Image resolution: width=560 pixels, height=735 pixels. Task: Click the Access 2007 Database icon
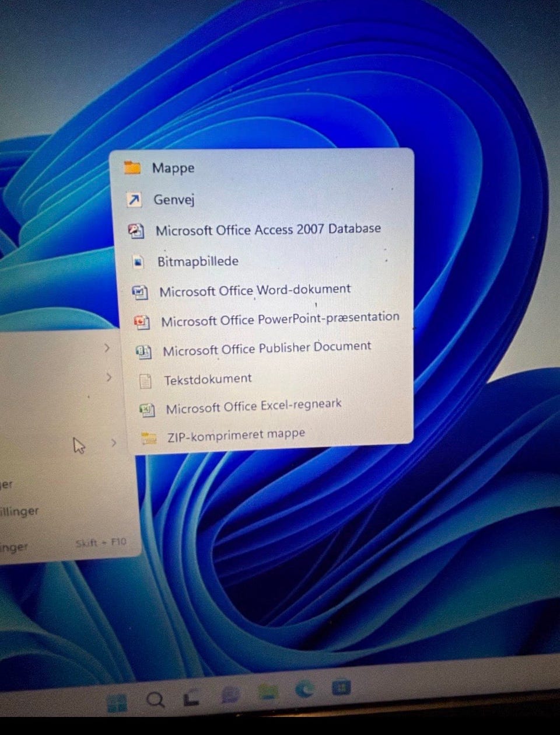point(135,231)
